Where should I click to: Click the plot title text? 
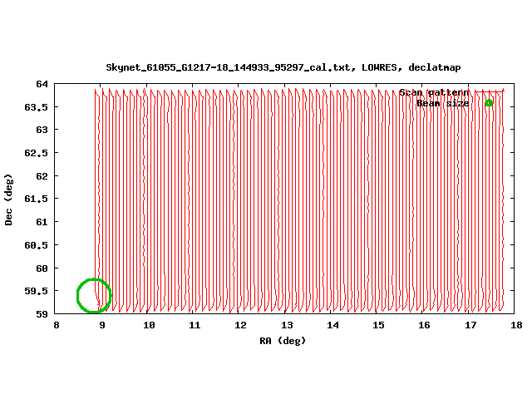coord(283,67)
